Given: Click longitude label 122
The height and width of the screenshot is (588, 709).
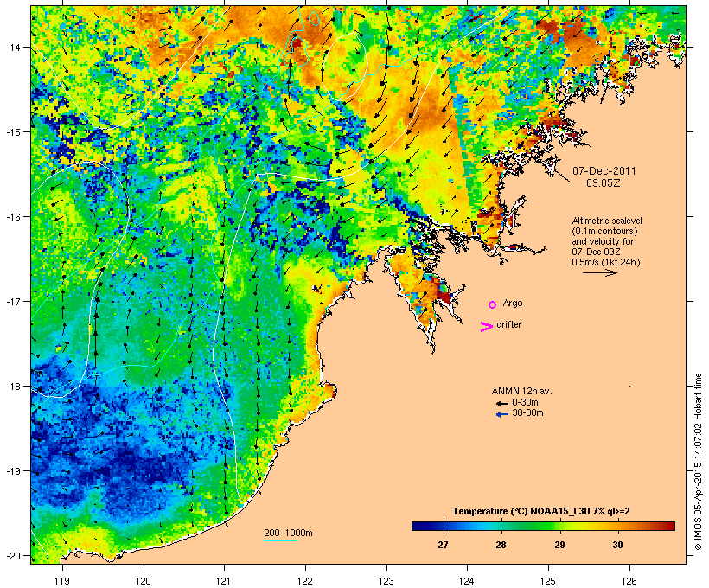Looking at the screenshot, I should (305, 581).
